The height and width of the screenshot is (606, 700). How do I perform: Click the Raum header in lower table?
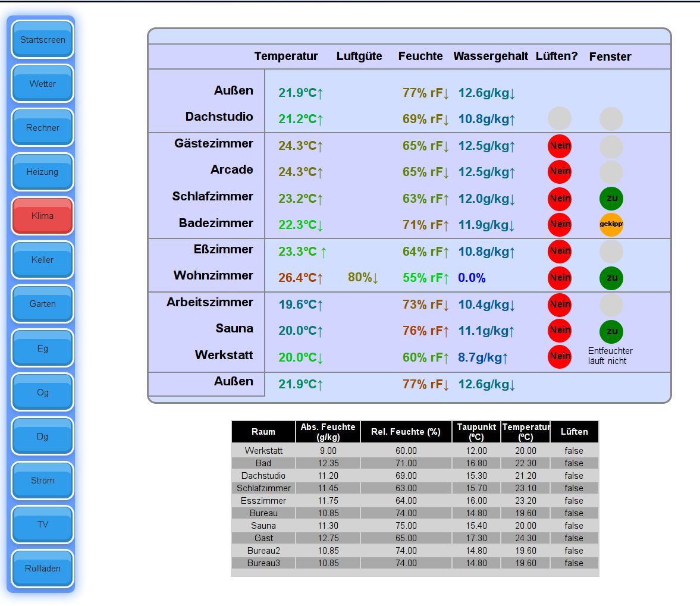[263, 432]
